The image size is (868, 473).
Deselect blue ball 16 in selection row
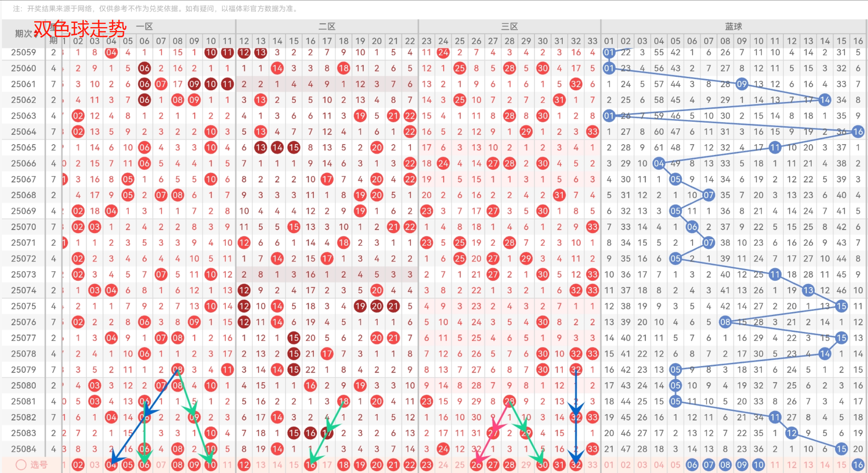858,464
